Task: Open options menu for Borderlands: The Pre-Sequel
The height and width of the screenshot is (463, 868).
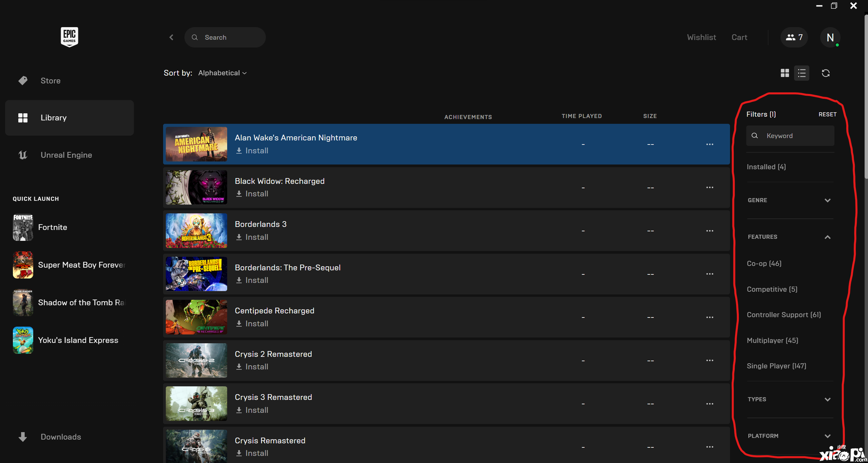Action: point(710,274)
